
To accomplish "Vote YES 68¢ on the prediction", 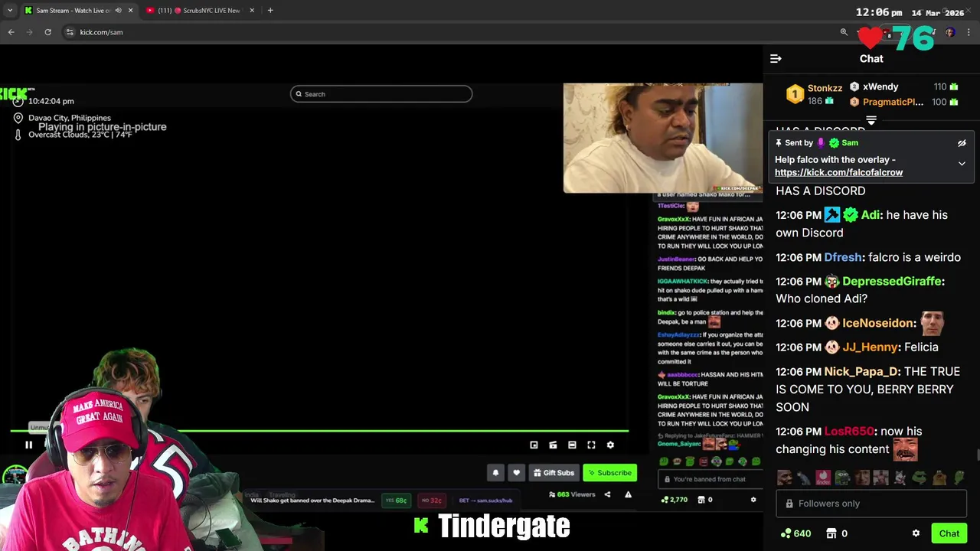I will pos(396,500).
